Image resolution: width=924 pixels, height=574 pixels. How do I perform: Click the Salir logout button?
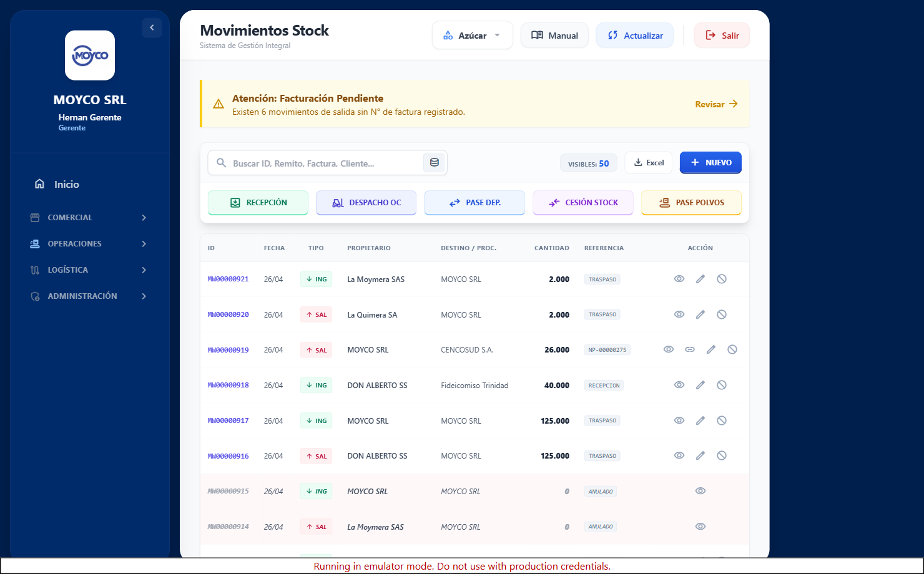(x=722, y=35)
